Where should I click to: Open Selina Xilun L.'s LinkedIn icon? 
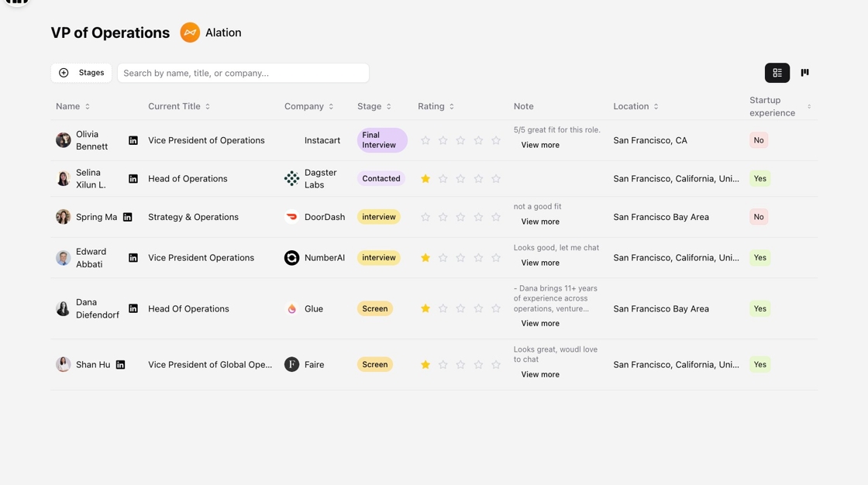pos(133,179)
